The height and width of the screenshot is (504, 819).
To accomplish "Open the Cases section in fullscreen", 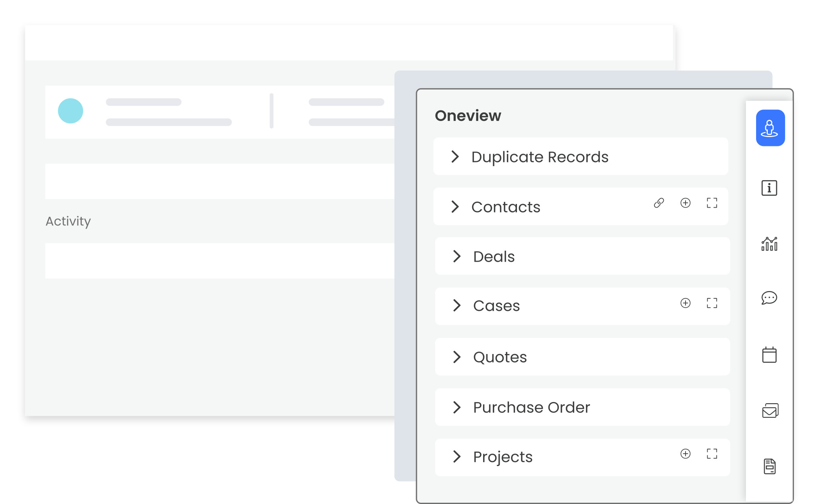I will [x=712, y=303].
